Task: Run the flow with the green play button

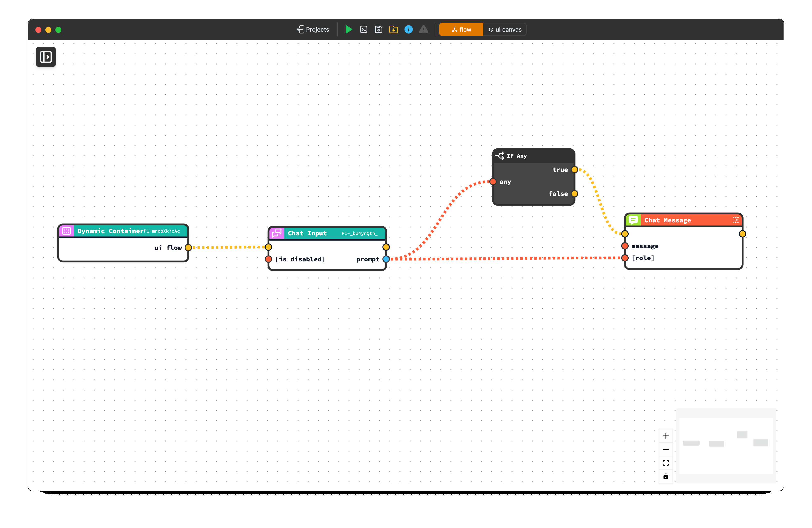Action: 348,30
